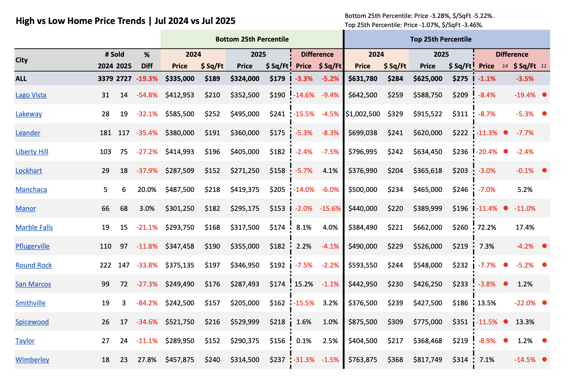Click the red price dot in Leander row
The height and width of the screenshot is (392, 565).
[x=506, y=132]
